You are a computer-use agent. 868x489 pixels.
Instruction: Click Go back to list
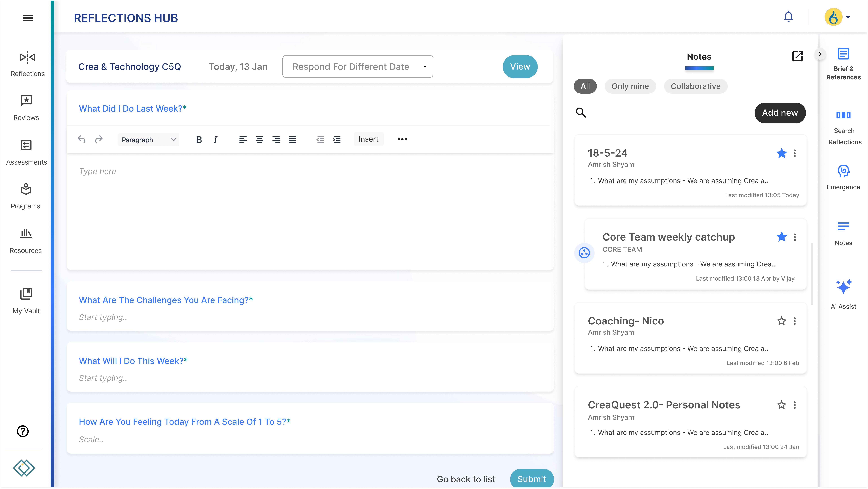(x=466, y=479)
